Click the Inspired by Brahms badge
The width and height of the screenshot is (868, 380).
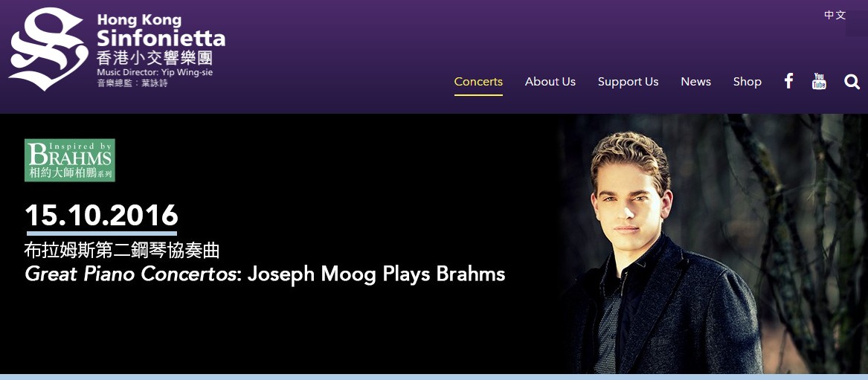click(x=70, y=160)
